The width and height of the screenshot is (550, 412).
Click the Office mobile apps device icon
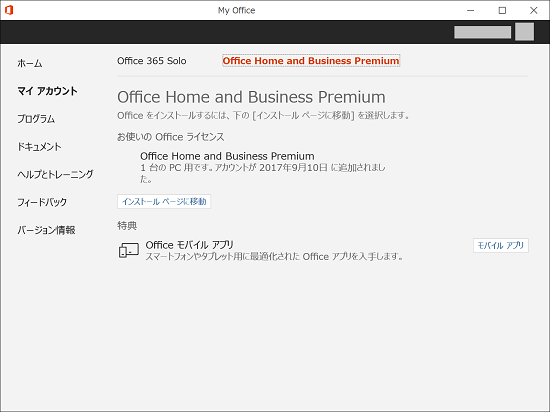click(129, 250)
